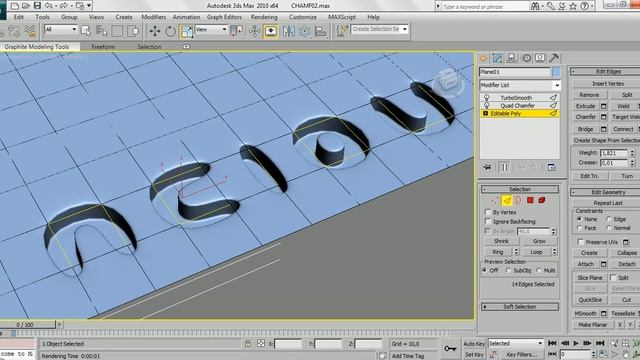640x360 pixels.
Task: Click the Edit Named Selection Sets icon
Action: (342, 31)
